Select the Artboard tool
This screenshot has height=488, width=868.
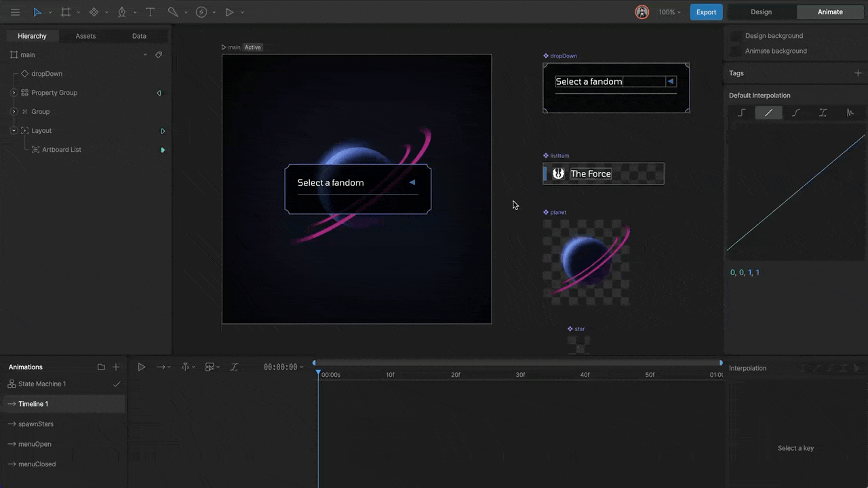click(66, 12)
